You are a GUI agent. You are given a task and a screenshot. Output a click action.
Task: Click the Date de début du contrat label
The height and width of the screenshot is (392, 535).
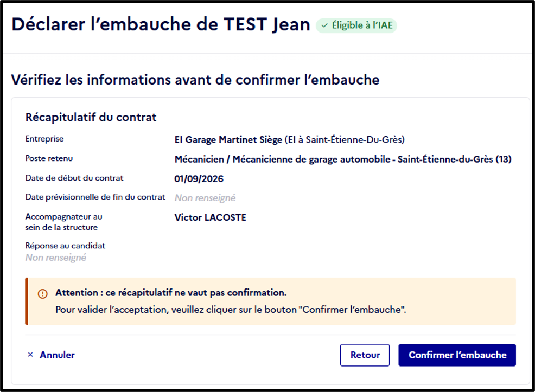coord(74,178)
